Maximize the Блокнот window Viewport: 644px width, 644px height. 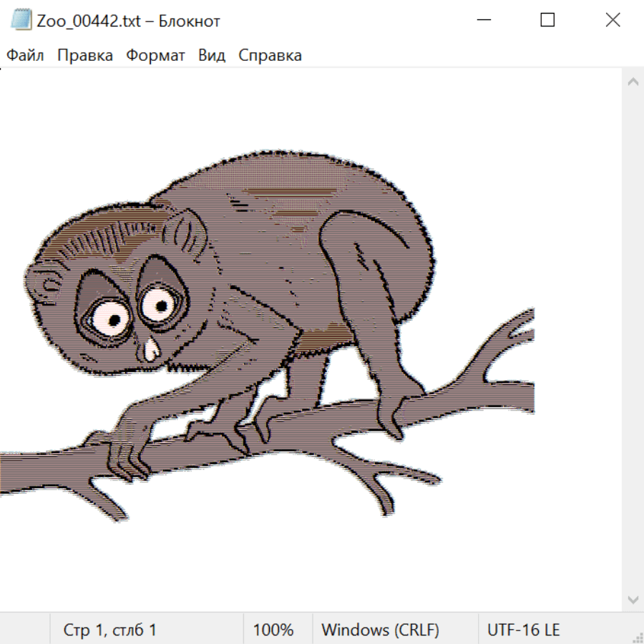(x=547, y=20)
